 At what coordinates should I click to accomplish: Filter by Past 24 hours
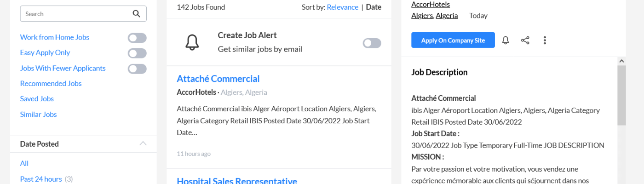click(x=41, y=179)
